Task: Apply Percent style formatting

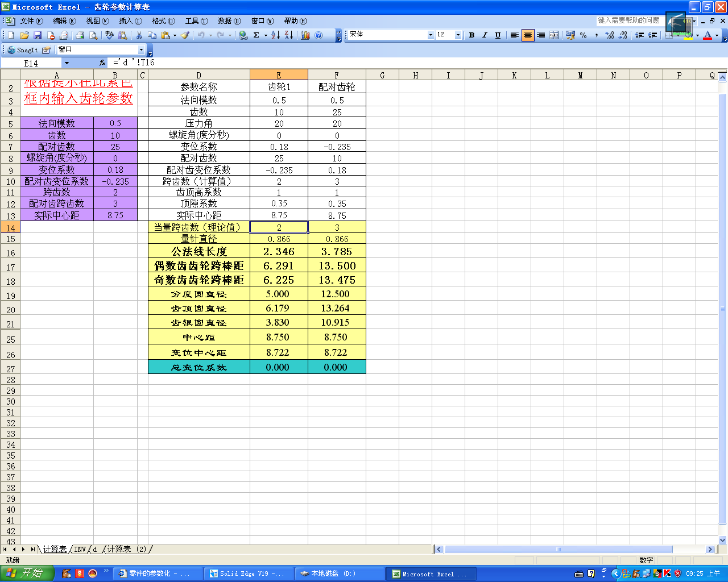Action: coord(584,35)
